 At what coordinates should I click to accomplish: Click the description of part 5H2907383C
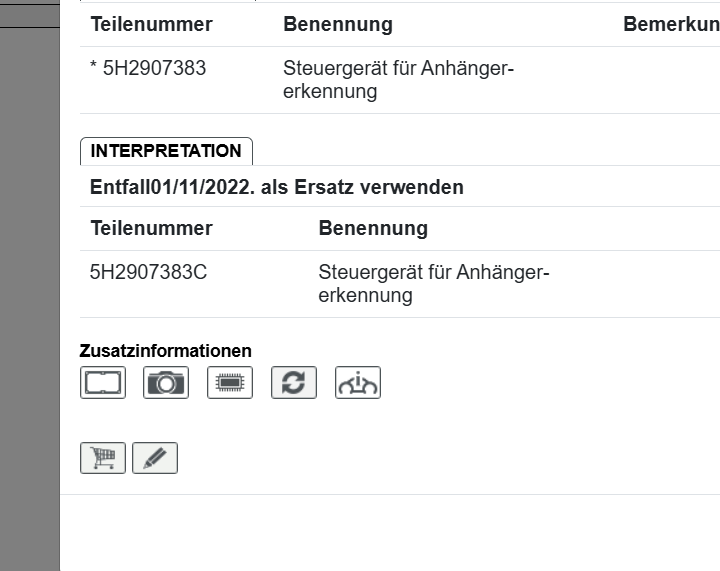pyautogui.click(x=434, y=284)
